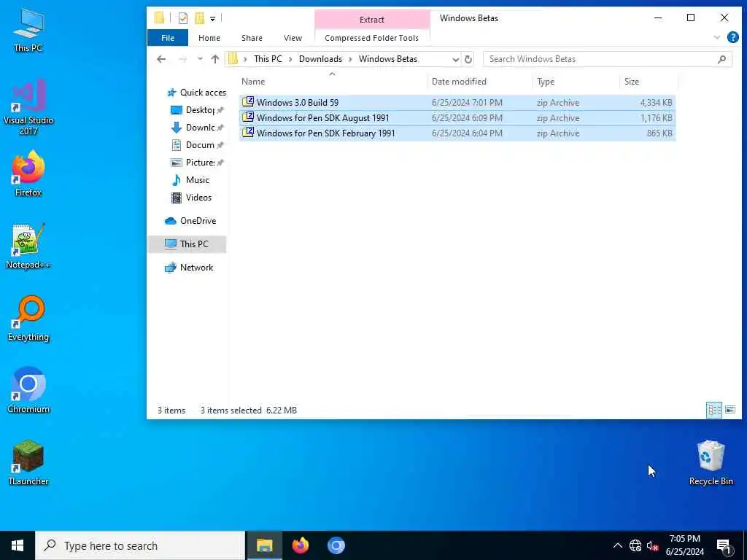The width and height of the screenshot is (747, 560).
Task: Click the taskbar search box
Action: pyautogui.click(x=140, y=545)
